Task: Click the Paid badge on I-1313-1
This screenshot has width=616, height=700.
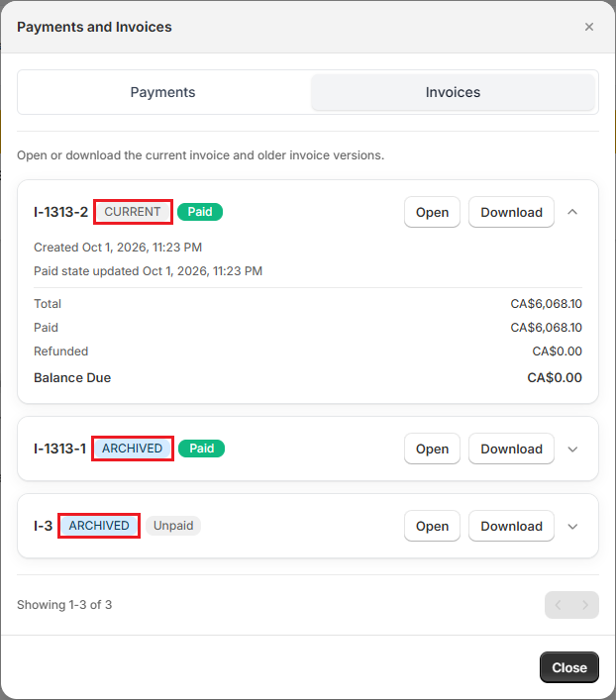Action: (x=201, y=449)
